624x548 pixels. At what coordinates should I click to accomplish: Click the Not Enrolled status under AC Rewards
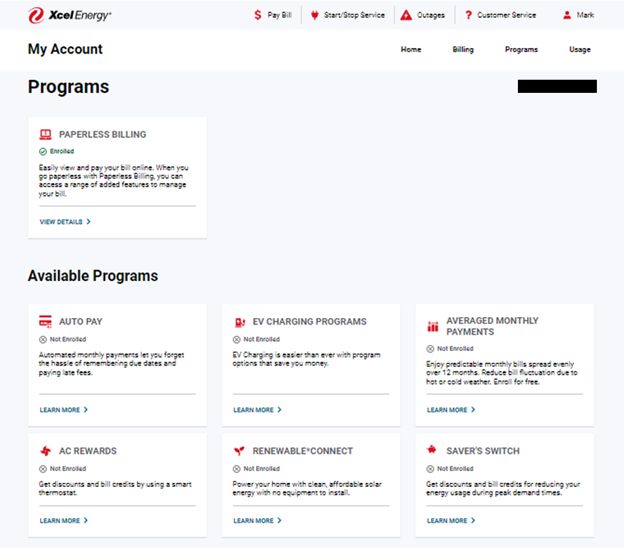pos(62,469)
